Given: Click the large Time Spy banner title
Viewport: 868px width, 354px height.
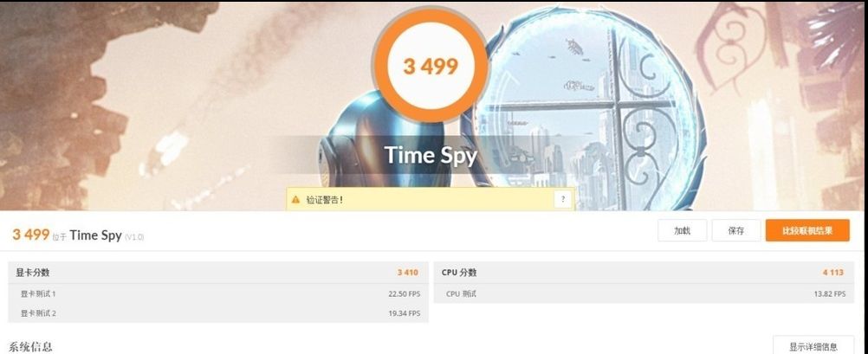Looking at the screenshot, I should pos(431,155).
